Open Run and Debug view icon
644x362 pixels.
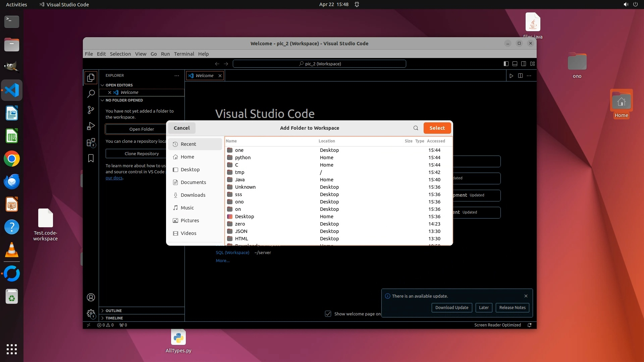(91, 126)
